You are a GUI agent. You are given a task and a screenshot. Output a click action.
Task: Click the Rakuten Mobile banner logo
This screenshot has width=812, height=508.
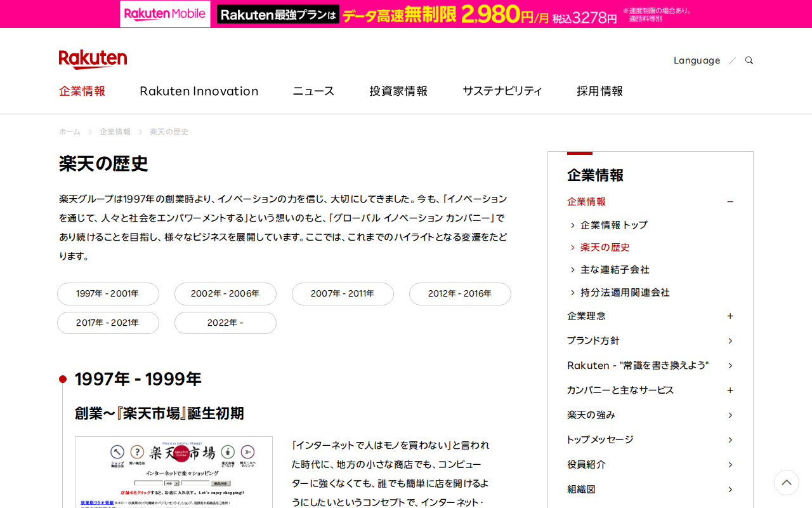pyautogui.click(x=165, y=14)
